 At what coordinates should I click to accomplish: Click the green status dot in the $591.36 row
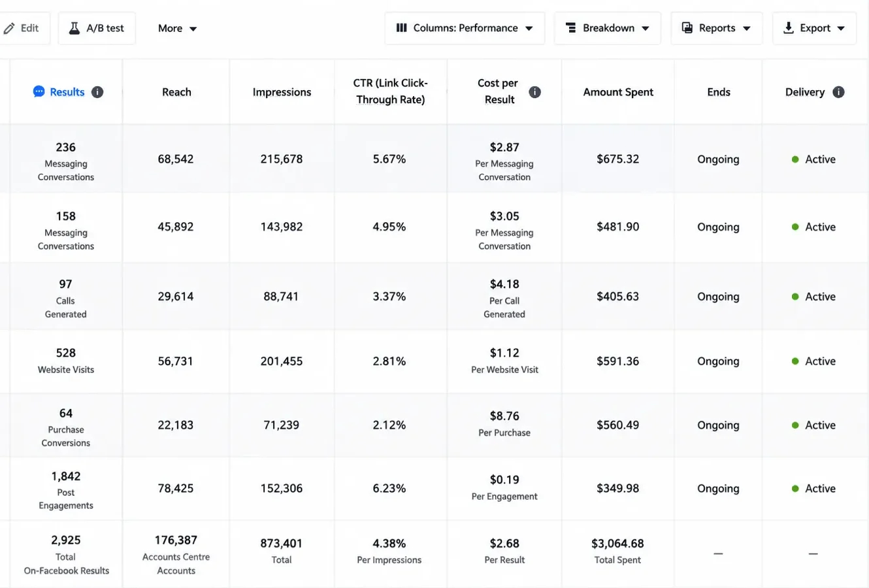pos(795,361)
